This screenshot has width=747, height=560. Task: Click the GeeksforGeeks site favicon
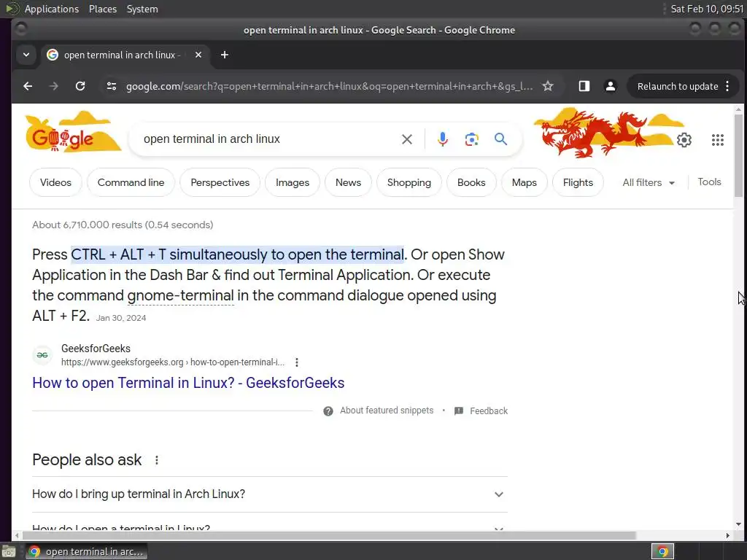42,355
